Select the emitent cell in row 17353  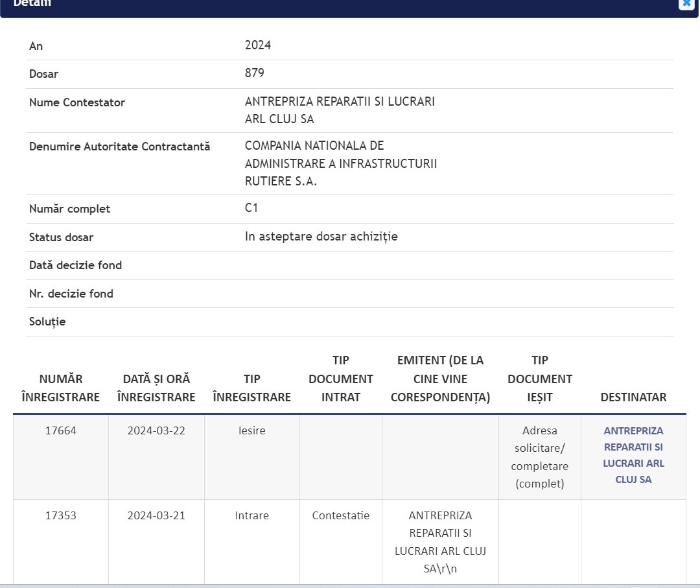(x=440, y=541)
